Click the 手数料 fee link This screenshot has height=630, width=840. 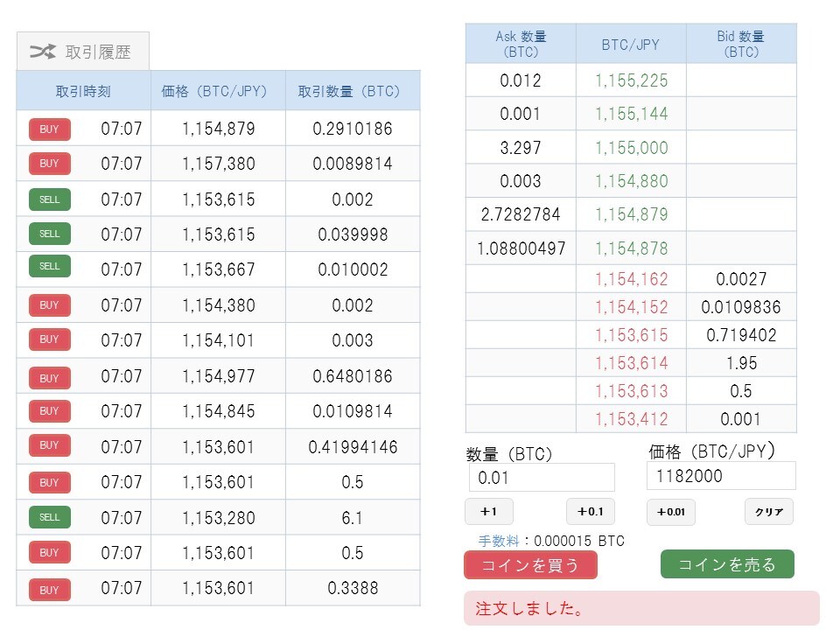tap(498, 541)
